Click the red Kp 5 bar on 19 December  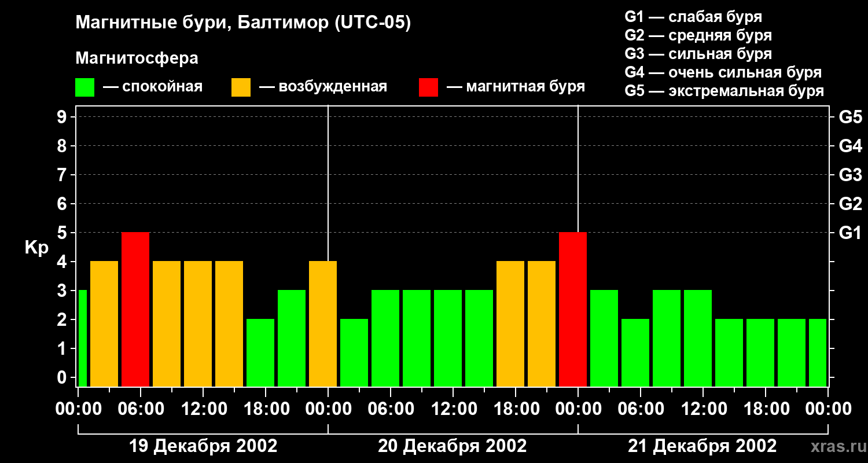click(x=135, y=309)
